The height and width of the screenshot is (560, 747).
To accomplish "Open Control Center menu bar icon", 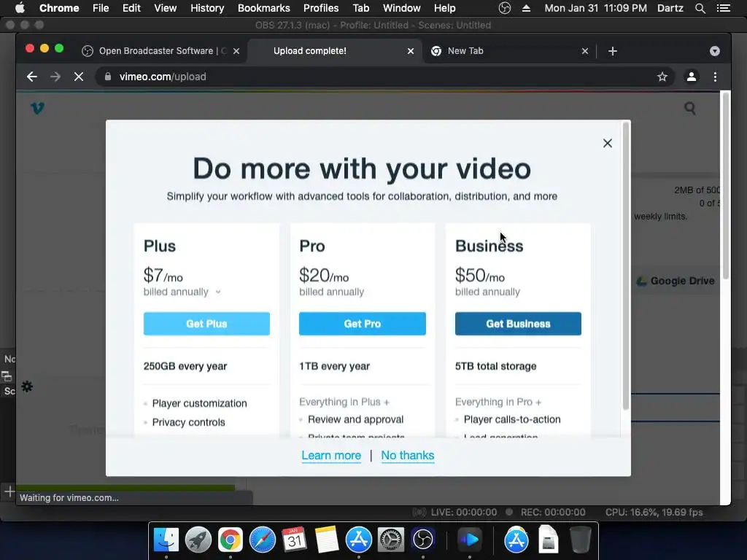I will [x=723, y=8].
